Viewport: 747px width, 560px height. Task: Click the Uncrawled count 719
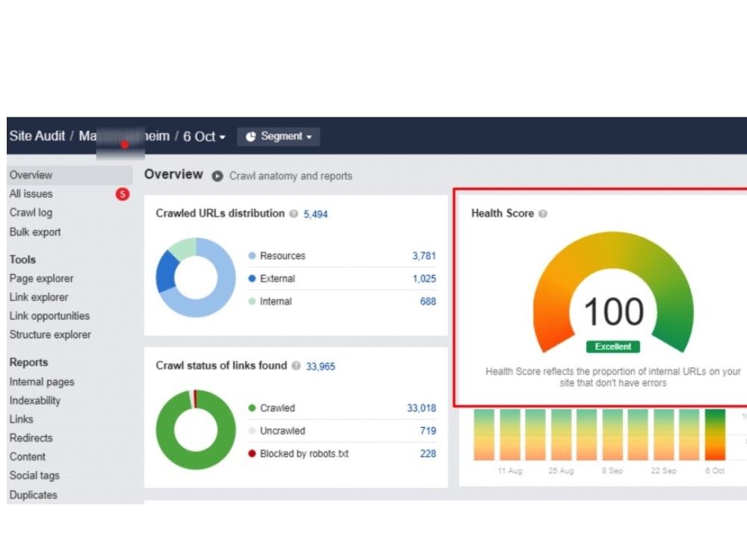[428, 431]
